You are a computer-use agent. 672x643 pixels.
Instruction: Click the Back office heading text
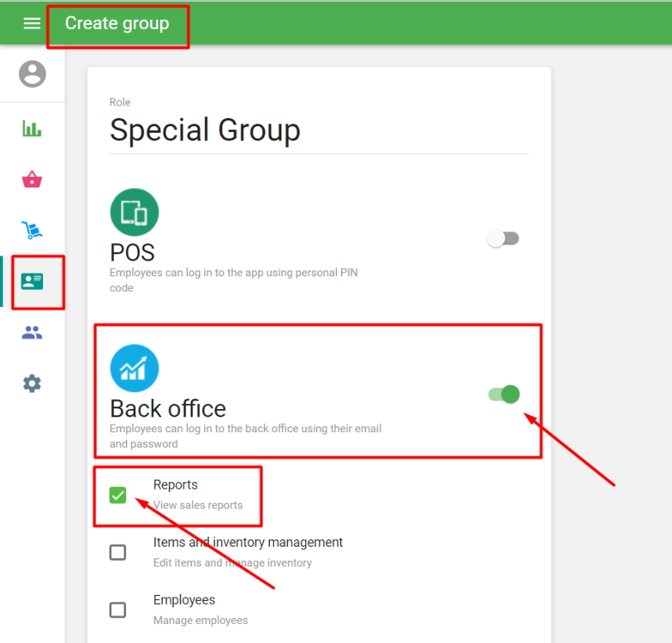pos(168,408)
